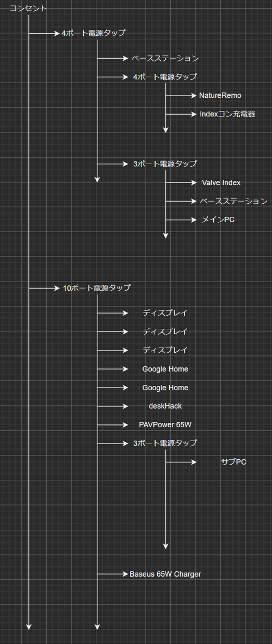Viewport: 272px width, 644px height.
Task: Click the 4ポート電源タップ fed directly from コンセント
Action: coord(94,33)
